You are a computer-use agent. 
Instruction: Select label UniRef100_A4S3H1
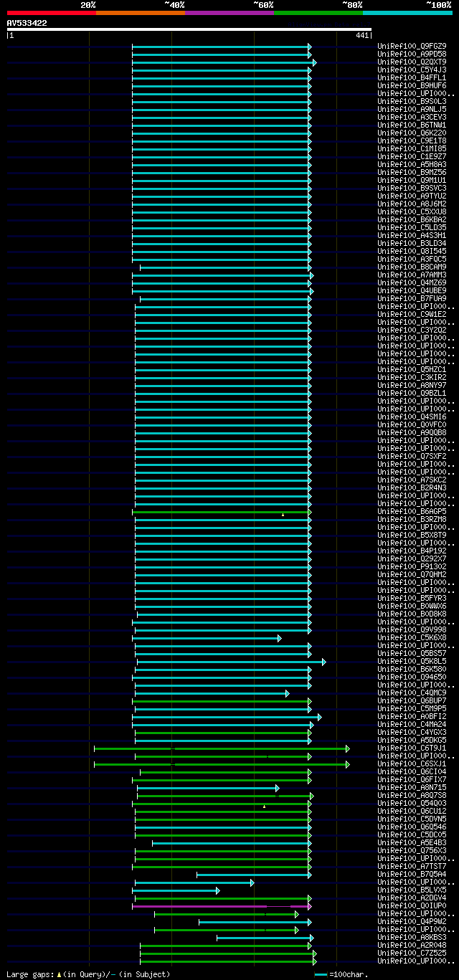[412, 235]
